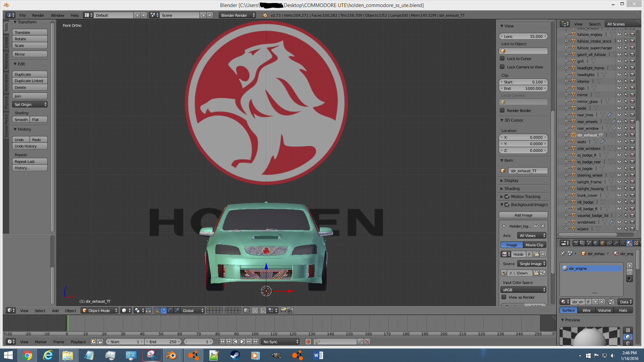Click the OpenGL render animation clapper icon

[290, 311]
